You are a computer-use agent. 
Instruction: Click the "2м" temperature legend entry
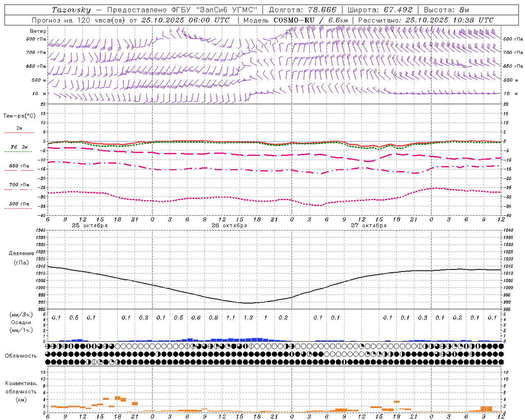point(19,128)
